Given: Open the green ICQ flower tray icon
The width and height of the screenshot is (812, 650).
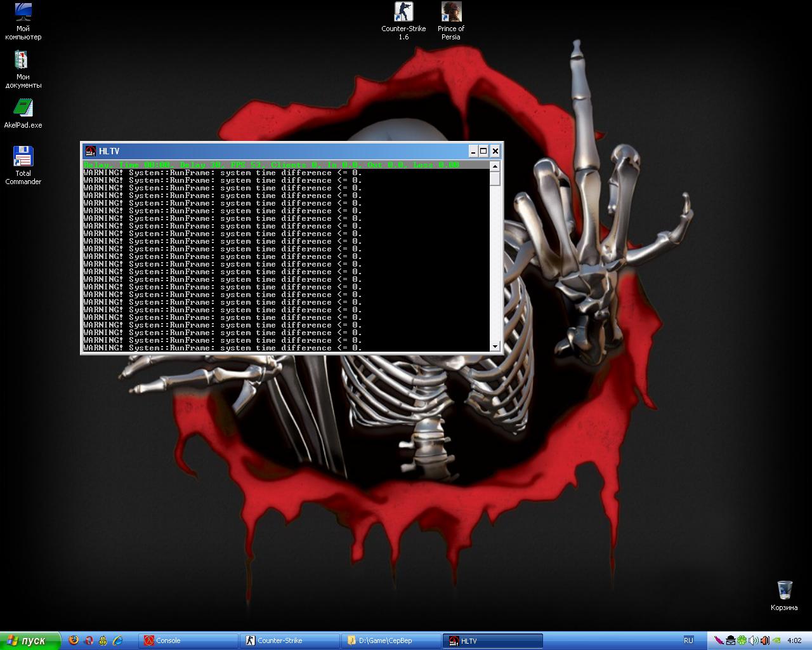Looking at the screenshot, I should 742,640.
